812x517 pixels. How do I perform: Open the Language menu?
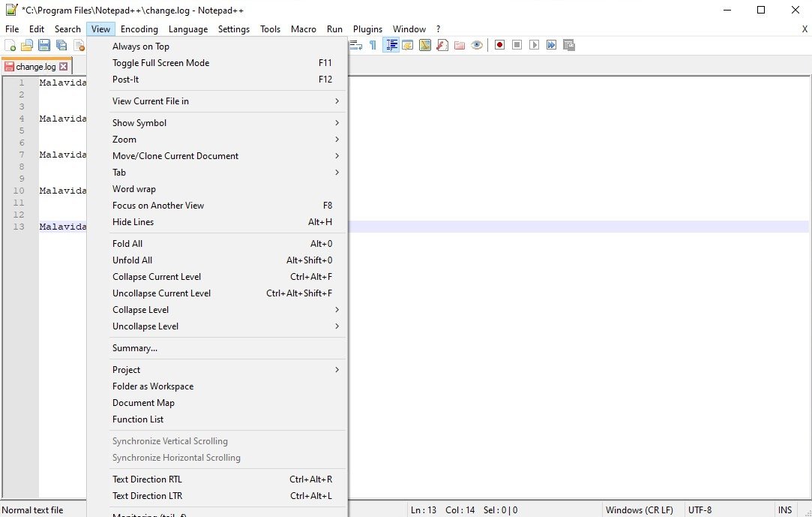coord(188,29)
